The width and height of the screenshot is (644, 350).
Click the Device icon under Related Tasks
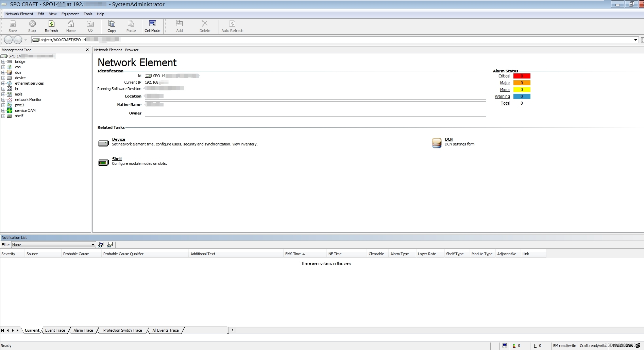(103, 143)
